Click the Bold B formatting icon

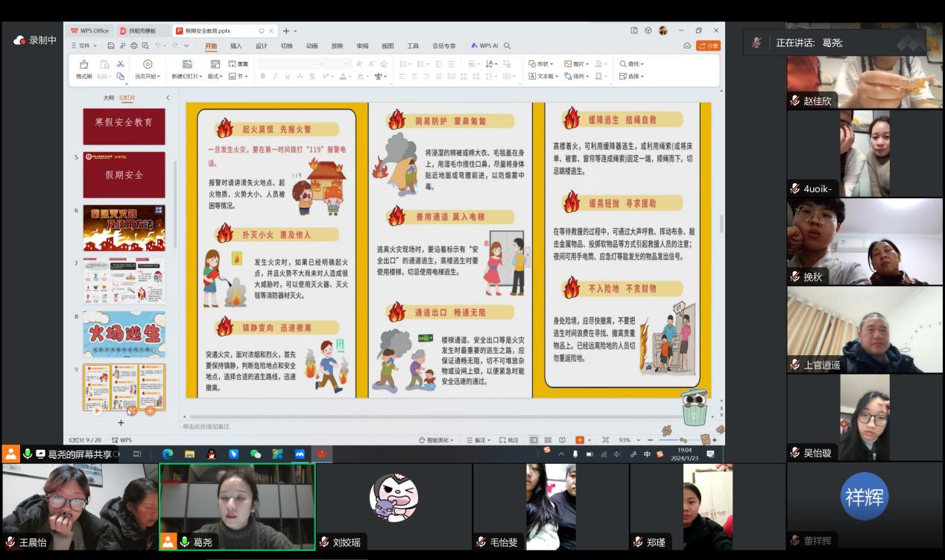point(263,77)
